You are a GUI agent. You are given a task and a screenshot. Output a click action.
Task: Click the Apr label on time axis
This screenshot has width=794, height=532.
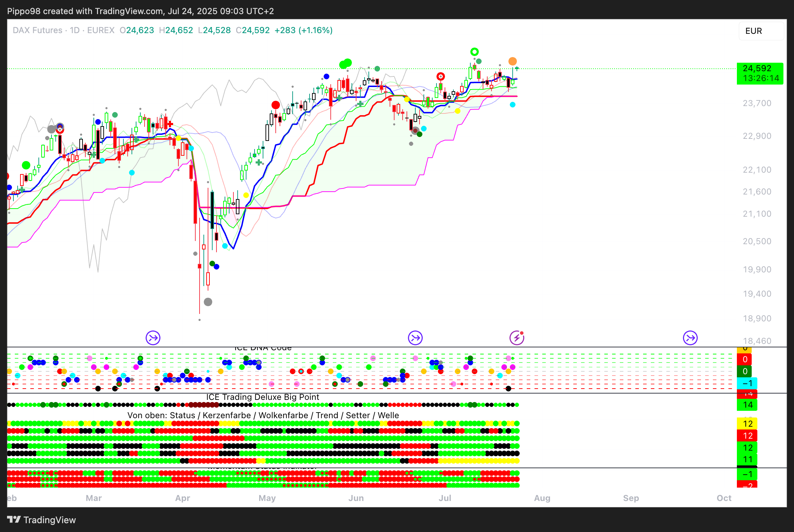(183, 498)
